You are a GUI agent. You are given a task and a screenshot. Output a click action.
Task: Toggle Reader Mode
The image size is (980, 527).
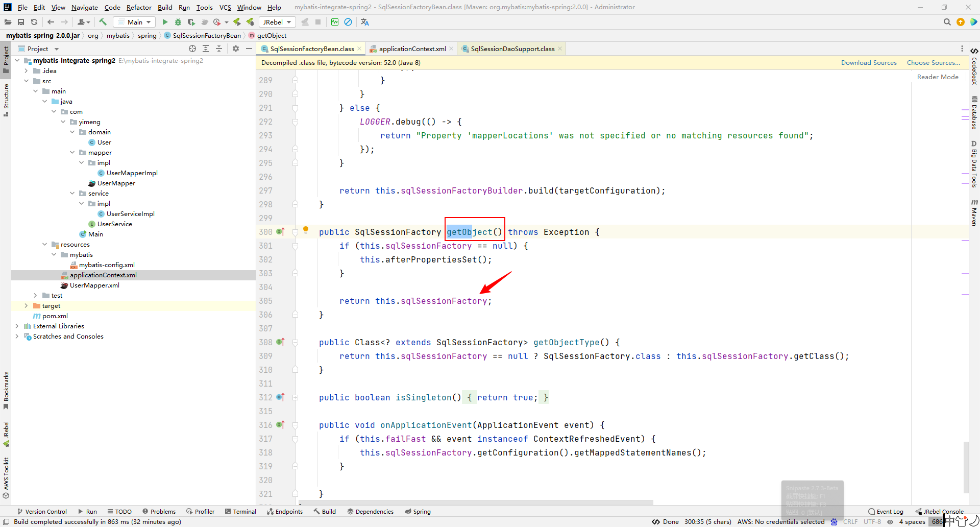click(938, 77)
